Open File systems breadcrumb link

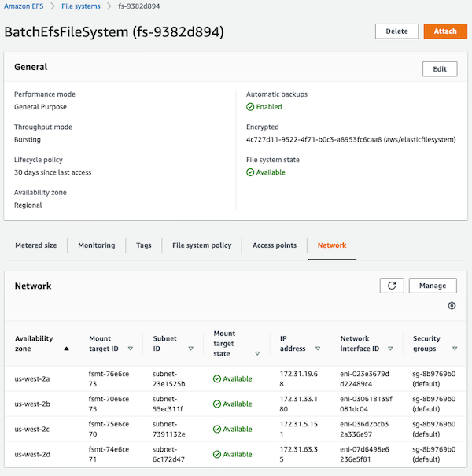(81, 6)
